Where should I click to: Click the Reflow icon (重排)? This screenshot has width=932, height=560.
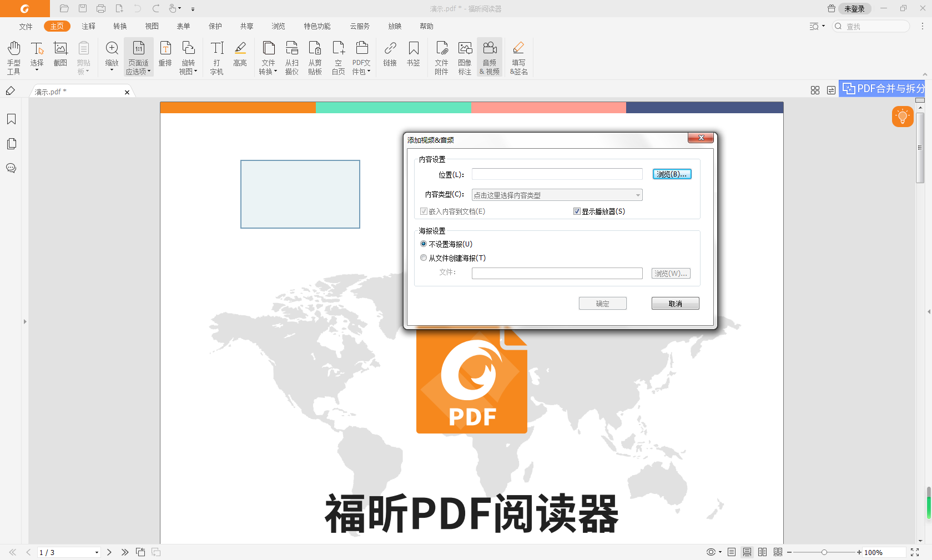165,54
